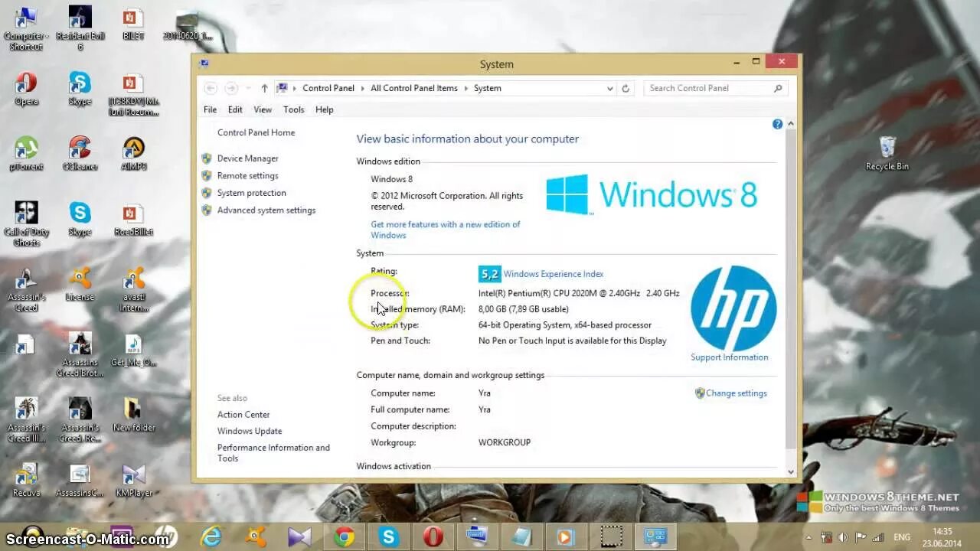Click the search magnifier in Search Control Panel
Screen dimensions: 980x551
coord(778,88)
